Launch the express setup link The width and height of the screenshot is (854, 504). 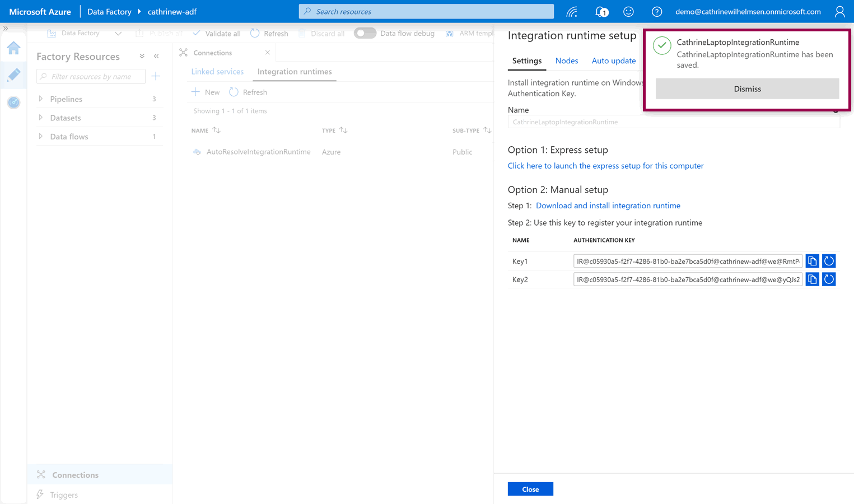[x=605, y=166]
